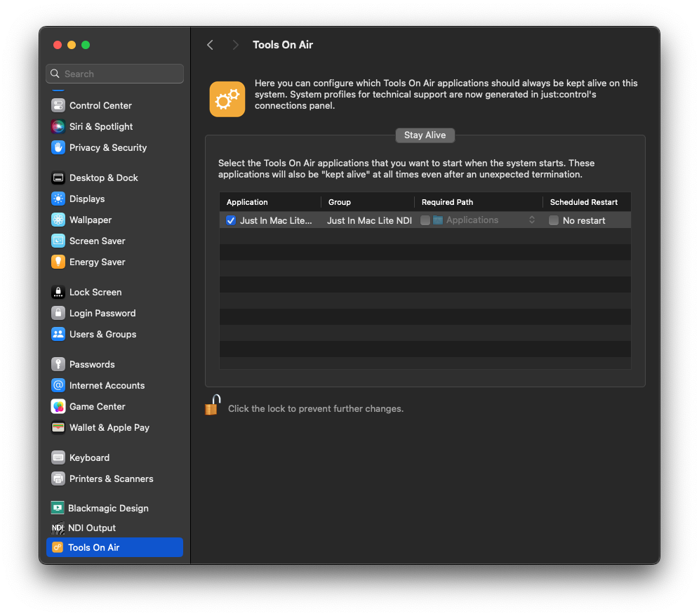The image size is (699, 616).
Task: Click the Displays sun icon
Action: tap(58, 199)
